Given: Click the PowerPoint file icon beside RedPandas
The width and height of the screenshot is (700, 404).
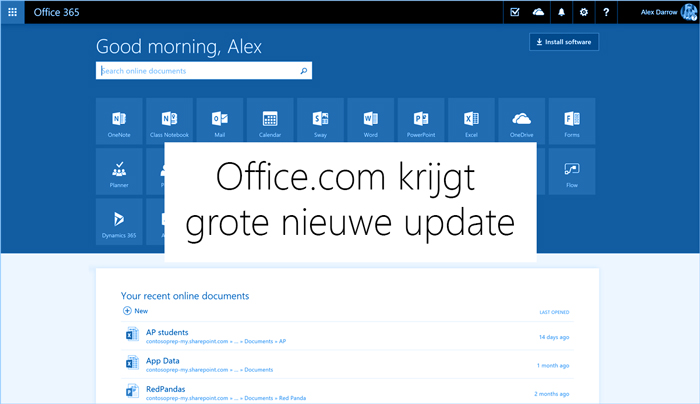Looking at the screenshot, I should [132, 391].
